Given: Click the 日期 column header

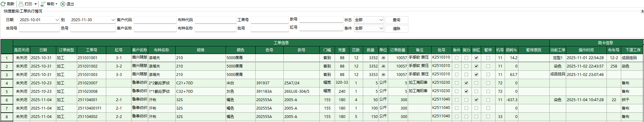Looking at the screenshot, I should click(x=43, y=50).
